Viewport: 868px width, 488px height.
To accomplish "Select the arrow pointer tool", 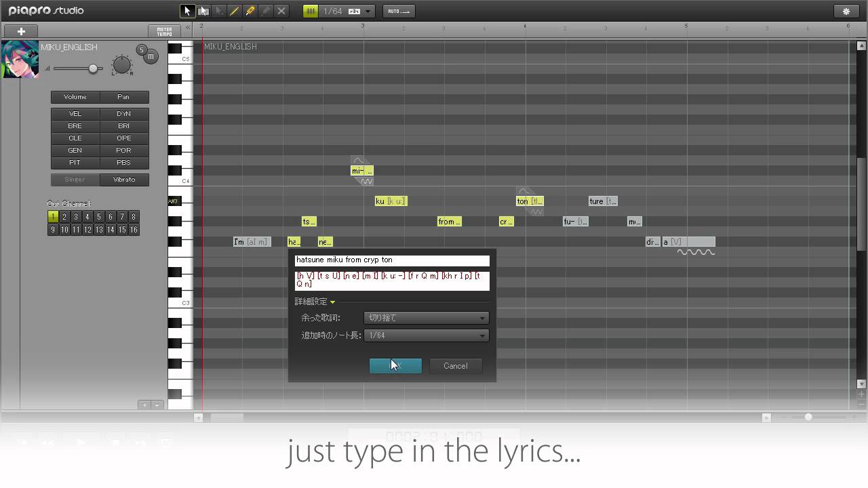I will click(x=187, y=11).
